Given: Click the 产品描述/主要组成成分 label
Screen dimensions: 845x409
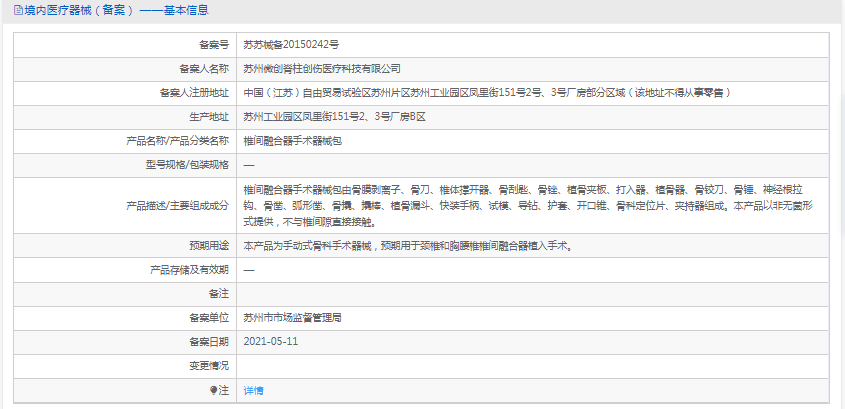Looking at the screenshot, I should tap(177, 205).
